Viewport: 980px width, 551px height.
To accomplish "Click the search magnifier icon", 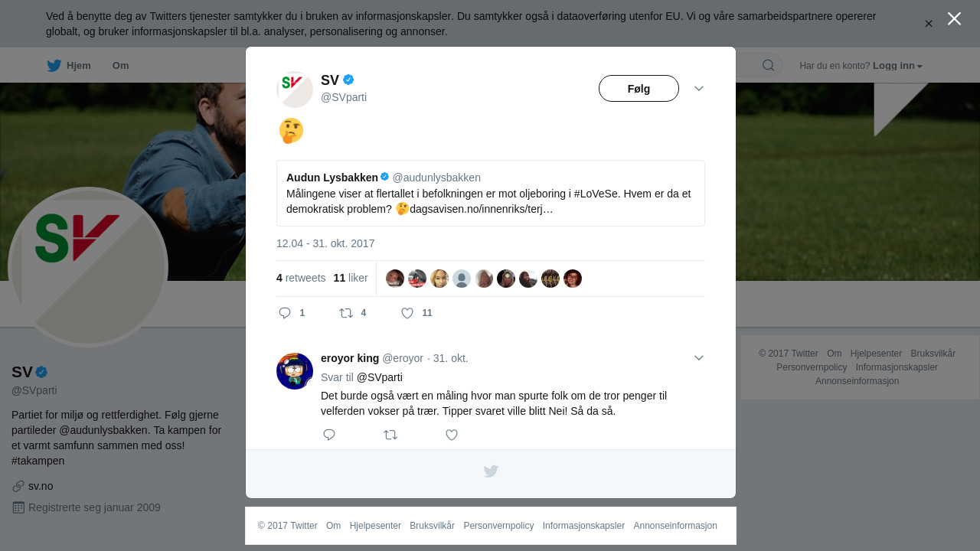I will (x=768, y=65).
